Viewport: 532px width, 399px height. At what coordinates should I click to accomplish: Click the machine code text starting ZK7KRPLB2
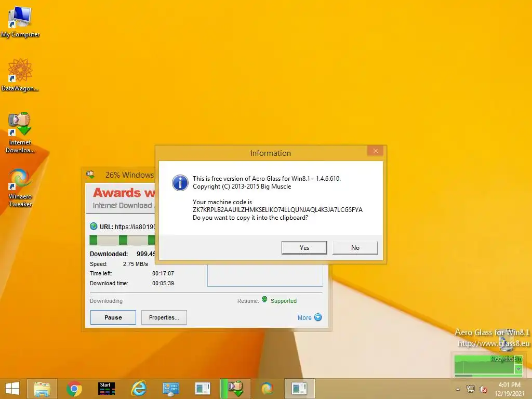tap(277, 210)
